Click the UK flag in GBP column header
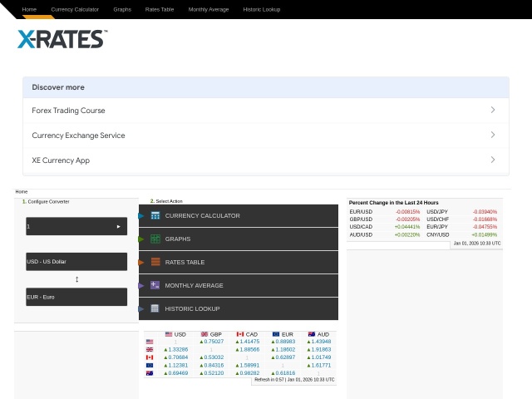 (x=204, y=334)
